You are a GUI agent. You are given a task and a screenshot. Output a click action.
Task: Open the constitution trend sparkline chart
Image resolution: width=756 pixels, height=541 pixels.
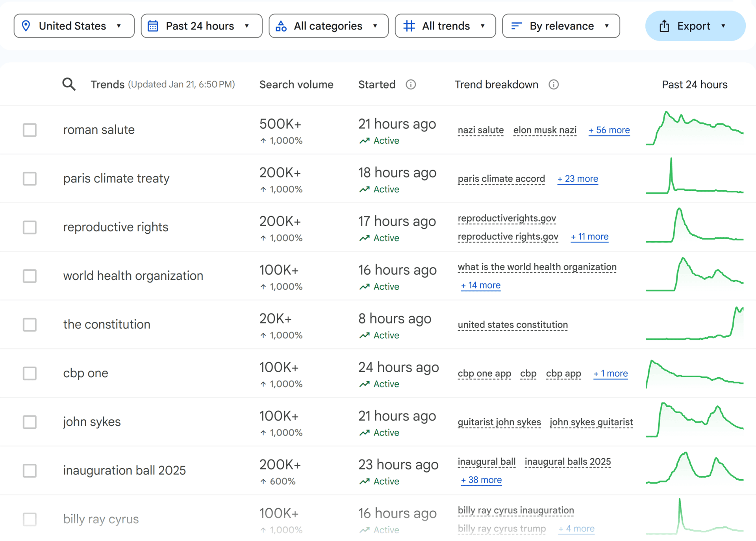click(x=695, y=323)
